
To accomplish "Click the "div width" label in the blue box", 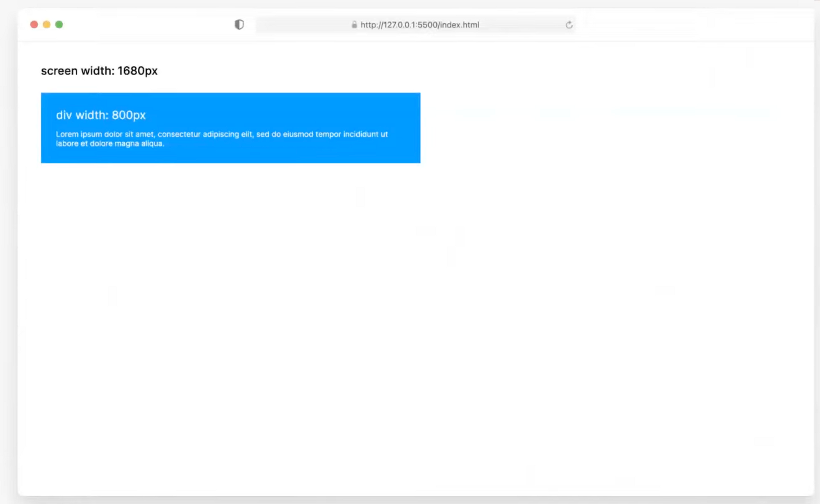I will 101,115.
